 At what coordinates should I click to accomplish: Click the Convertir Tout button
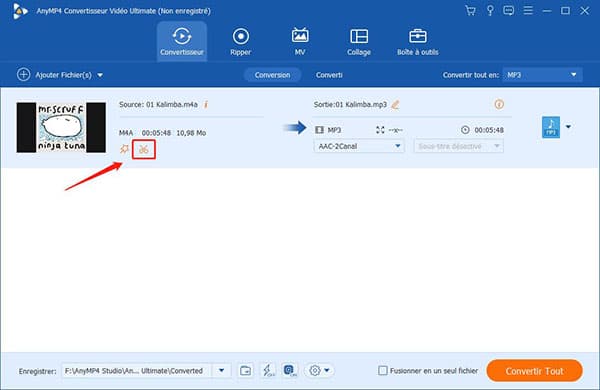pyautogui.click(x=534, y=370)
